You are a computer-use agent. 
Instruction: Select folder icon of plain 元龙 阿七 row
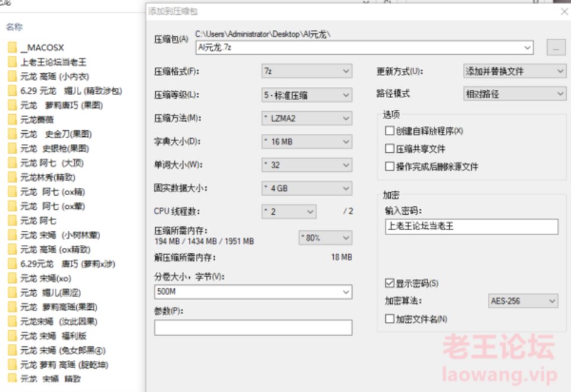coord(12,221)
